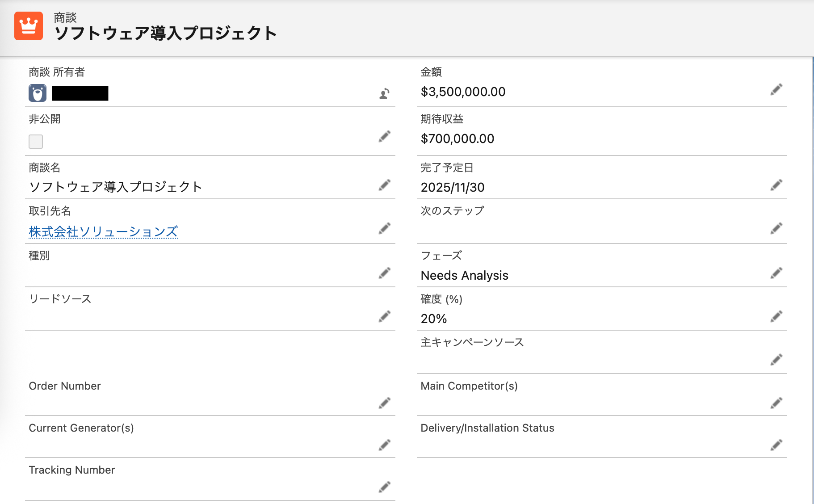The height and width of the screenshot is (504, 814).
Task: Edit the 種別 field pencil icon
Action: click(384, 273)
